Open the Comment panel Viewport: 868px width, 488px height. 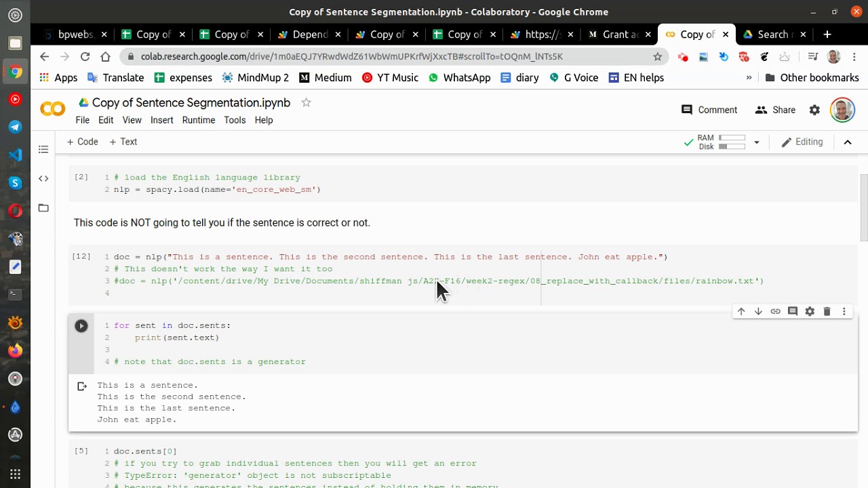709,110
